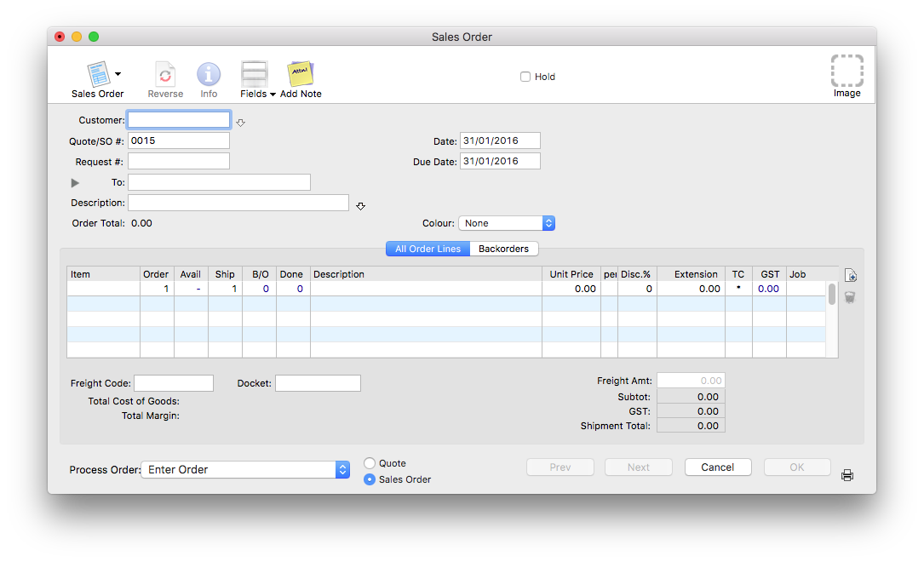The height and width of the screenshot is (562, 924).
Task: Select the All Order Lines tab
Action: 427,248
